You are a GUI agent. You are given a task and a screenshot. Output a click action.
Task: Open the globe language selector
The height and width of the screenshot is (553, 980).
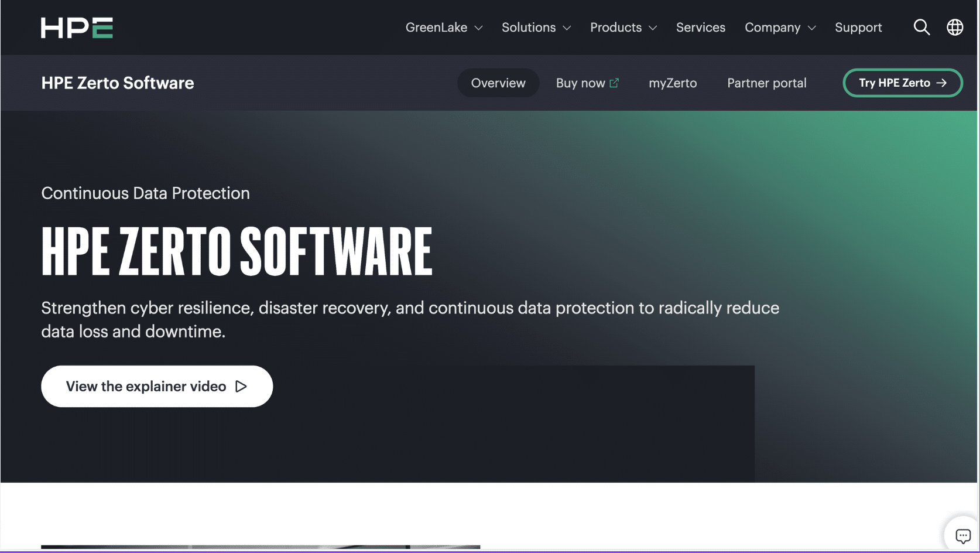point(955,27)
